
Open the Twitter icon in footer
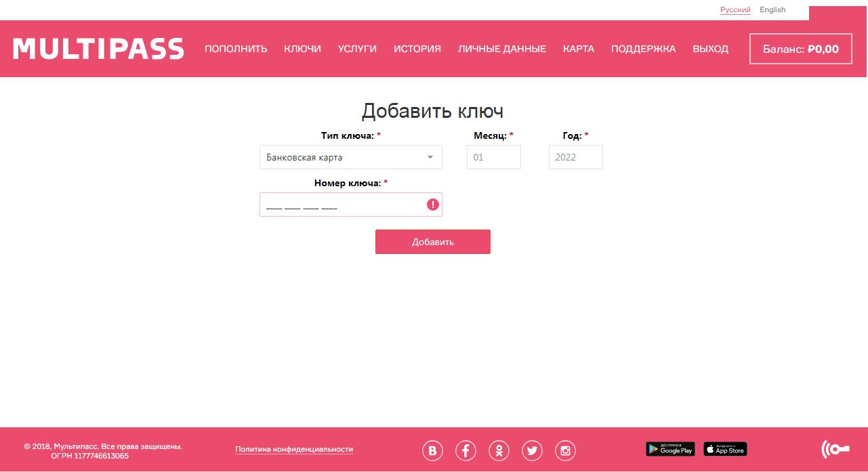pos(533,450)
